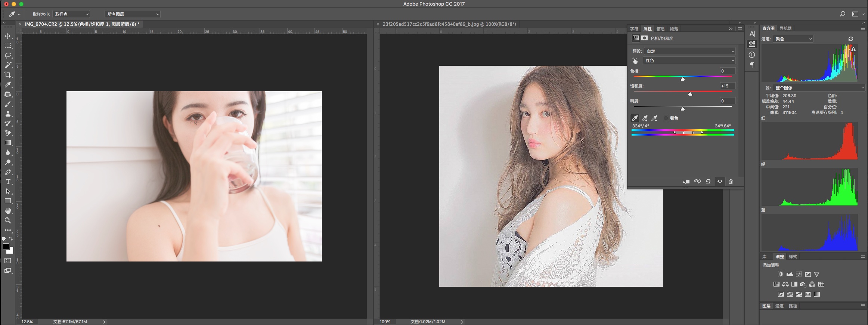This screenshot has width=868, height=325.
Task: Activate the IMG_9704.CR2 document tab
Action: point(82,24)
